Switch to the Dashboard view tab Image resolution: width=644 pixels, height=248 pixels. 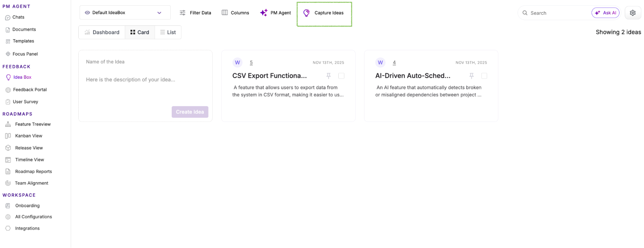click(102, 32)
